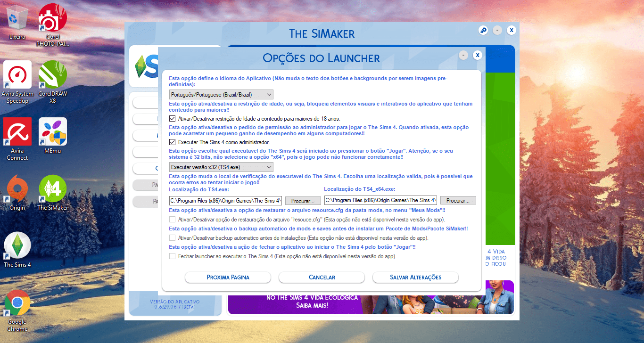Select The SiMaker desktop shortcut
644x343 pixels.
52,193
